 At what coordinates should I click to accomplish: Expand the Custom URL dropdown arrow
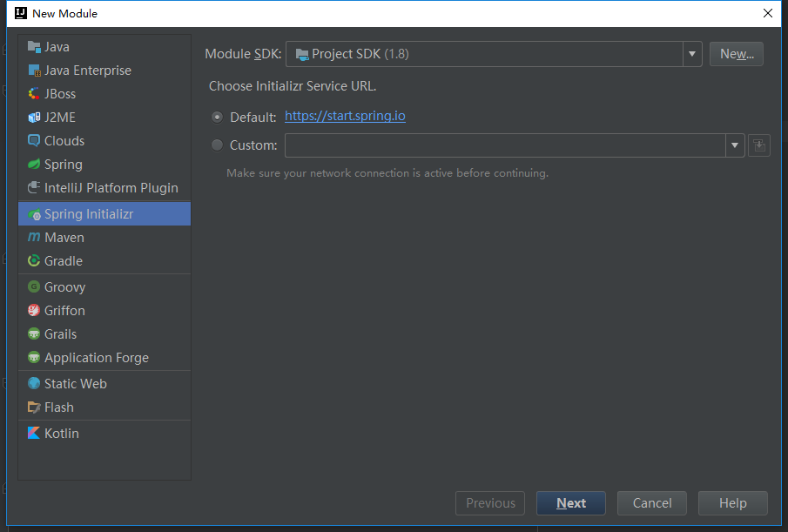click(x=735, y=145)
